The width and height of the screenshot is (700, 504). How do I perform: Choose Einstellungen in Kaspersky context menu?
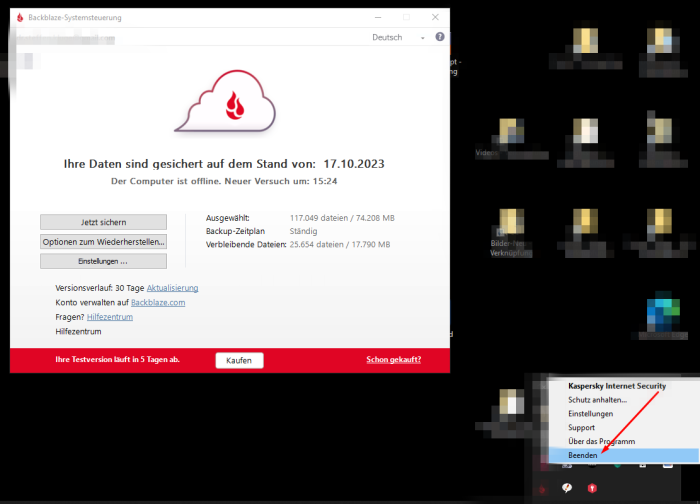pos(590,414)
